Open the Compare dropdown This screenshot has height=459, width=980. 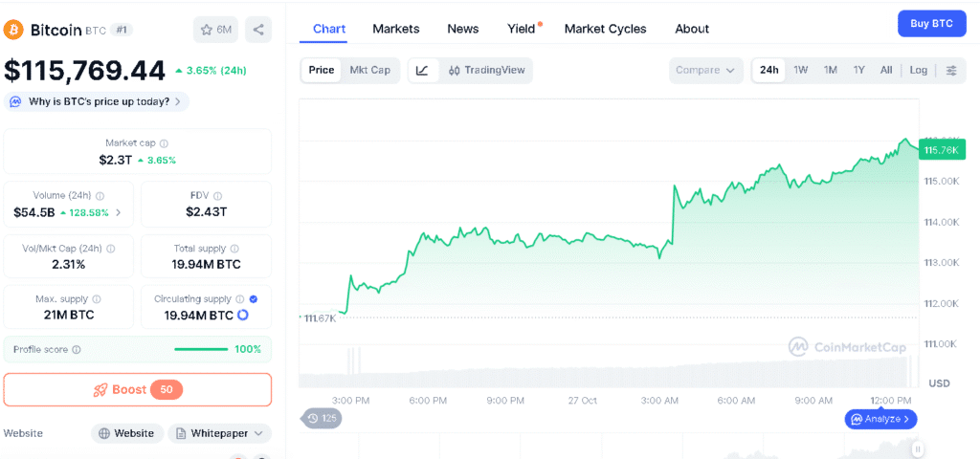(x=705, y=70)
